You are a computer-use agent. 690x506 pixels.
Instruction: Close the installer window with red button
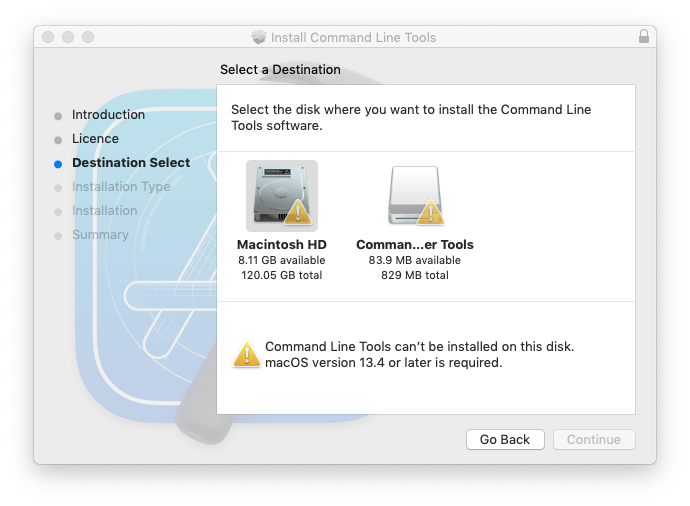(48, 37)
